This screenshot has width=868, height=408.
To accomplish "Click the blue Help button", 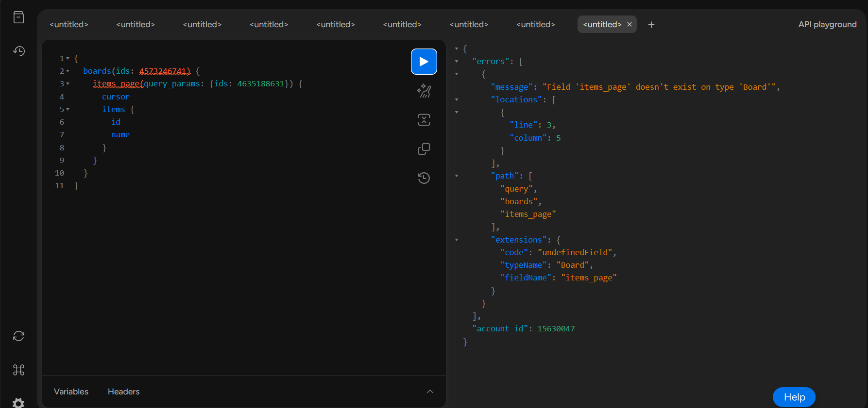I will tap(794, 397).
